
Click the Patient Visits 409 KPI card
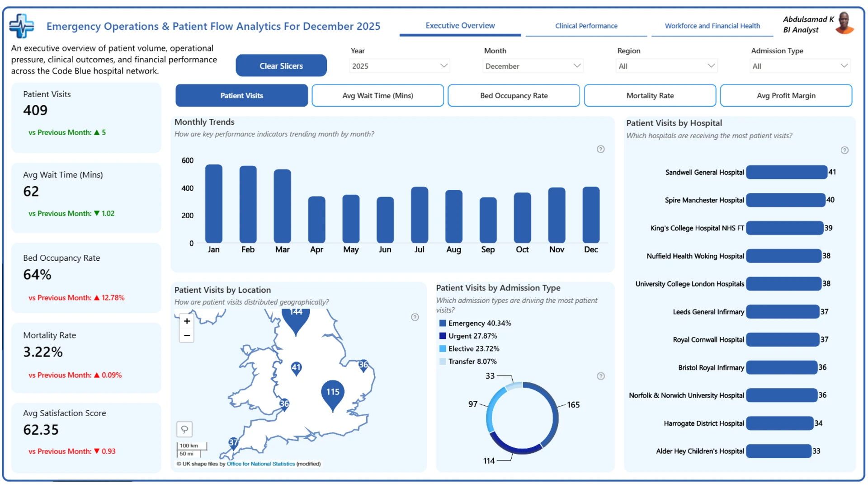pyautogui.click(x=86, y=117)
